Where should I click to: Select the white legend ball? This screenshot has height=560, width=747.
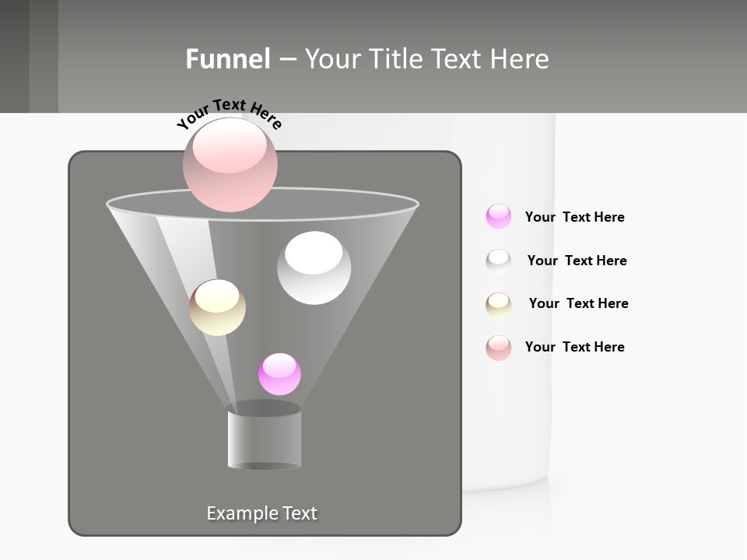point(499,261)
